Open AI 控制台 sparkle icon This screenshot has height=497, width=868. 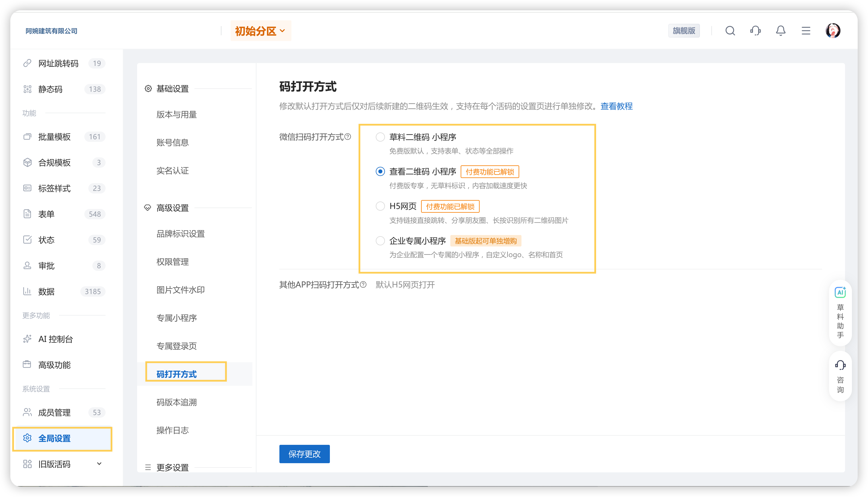pyautogui.click(x=27, y=339)
